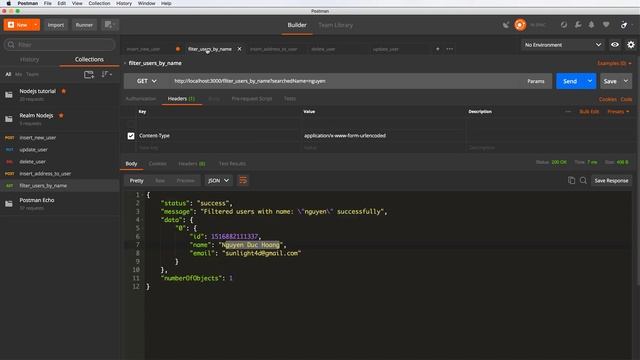The height and width of the screenshot is (360, 640).
Task: Show All collections filter
Action: pos(8,74)
